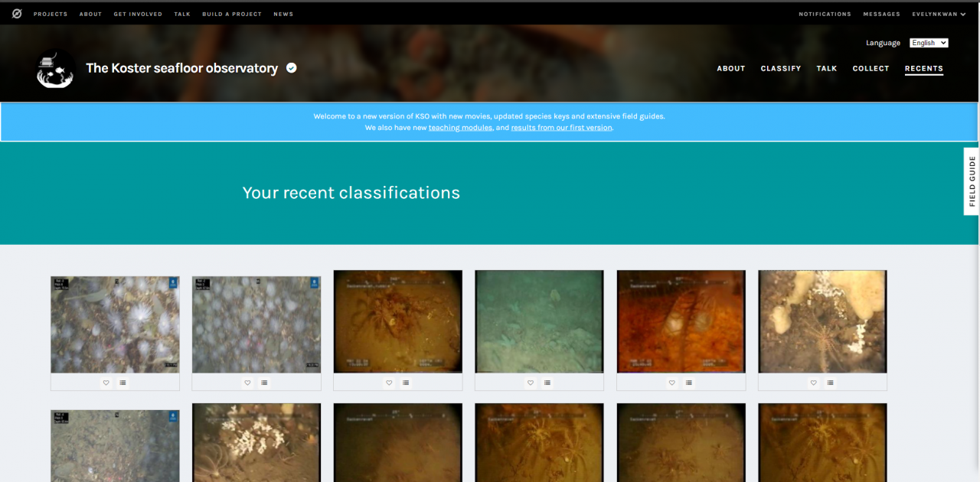The width and height of the screenshot is (980, 482).
Task: Open the project's TALK tab
Action: click(x=827, y=68)
